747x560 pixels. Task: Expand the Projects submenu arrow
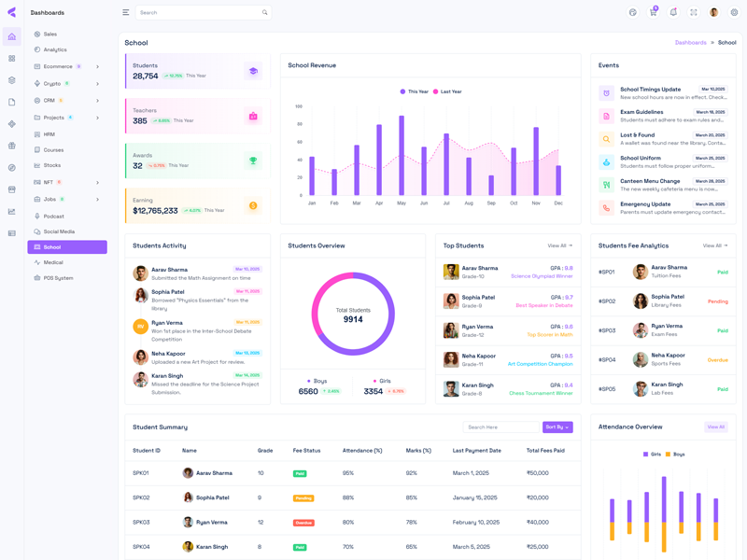[x=97, y=118]
